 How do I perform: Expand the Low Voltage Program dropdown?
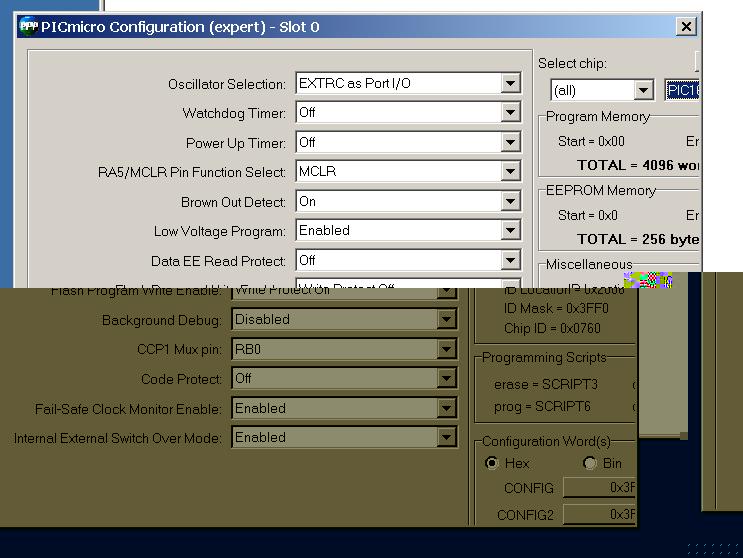pos(510,231)
